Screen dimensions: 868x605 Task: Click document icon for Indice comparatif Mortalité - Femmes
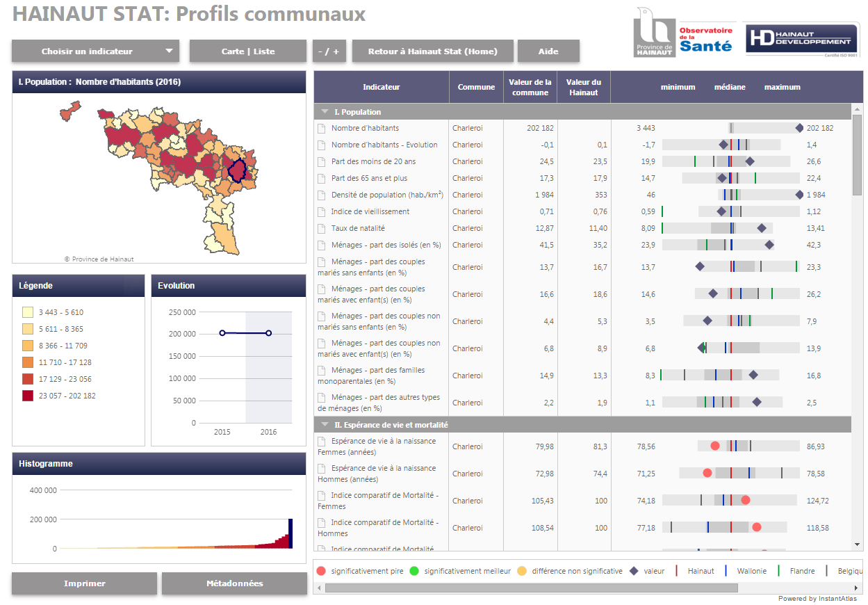322,495
